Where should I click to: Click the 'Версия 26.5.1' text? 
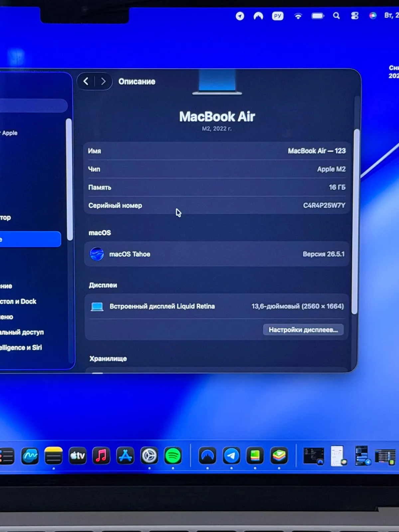pos(324,254)
